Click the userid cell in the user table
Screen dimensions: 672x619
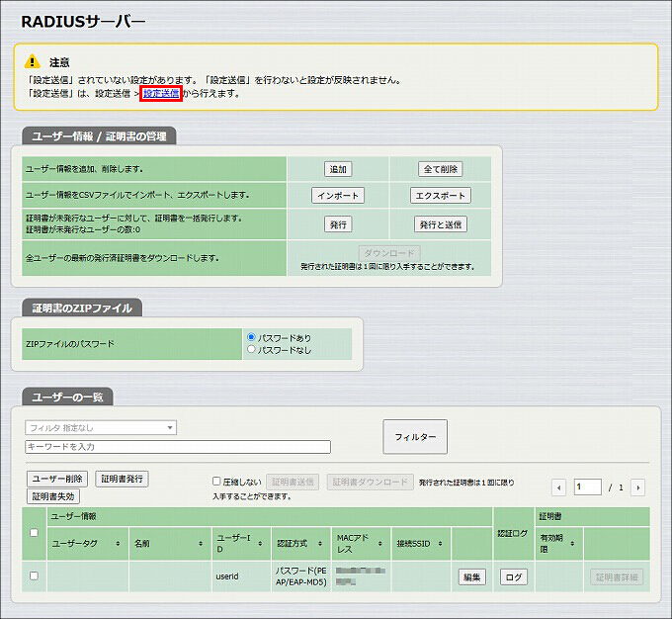[242, 576]
